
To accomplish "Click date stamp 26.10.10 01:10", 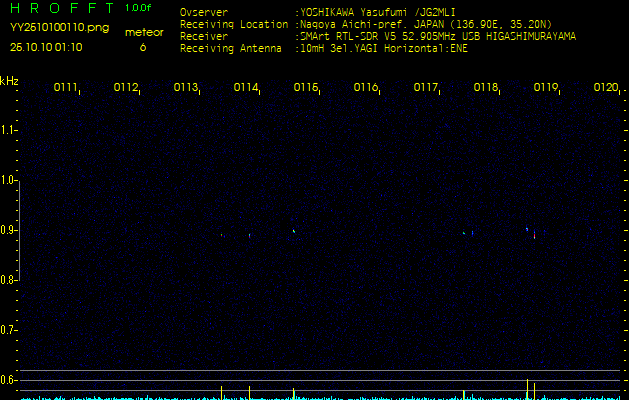I will pyautogui.click(x=46, y=47).
